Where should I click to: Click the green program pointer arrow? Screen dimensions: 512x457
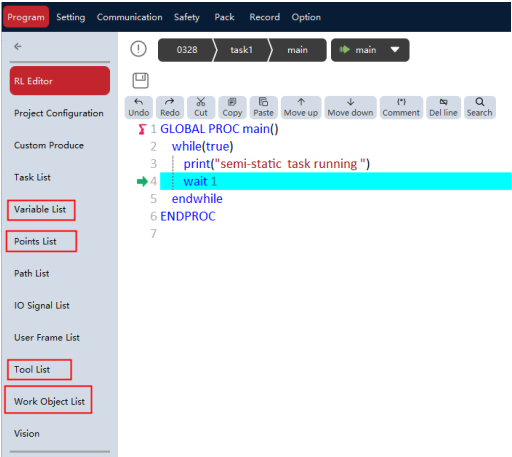[142, 182]
